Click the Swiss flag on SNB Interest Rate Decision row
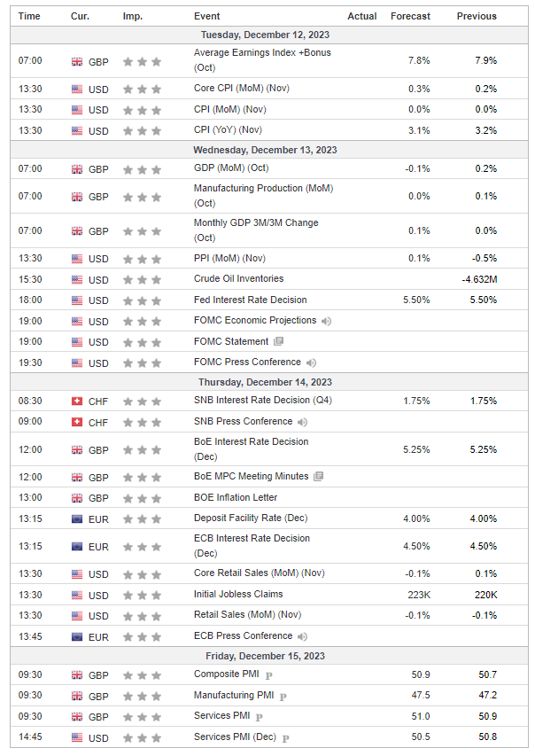This screenshot has width=535, height=756. 77,401
